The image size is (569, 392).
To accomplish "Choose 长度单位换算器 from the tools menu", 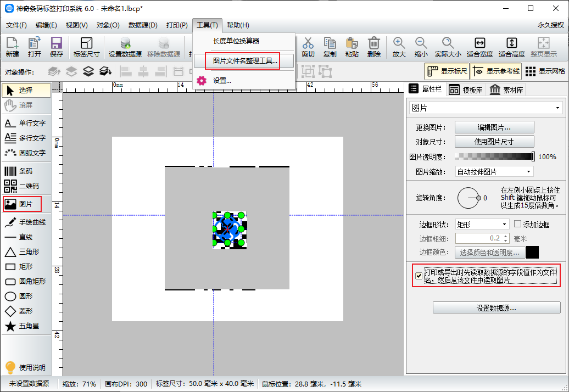I will (x=244, y=41).
